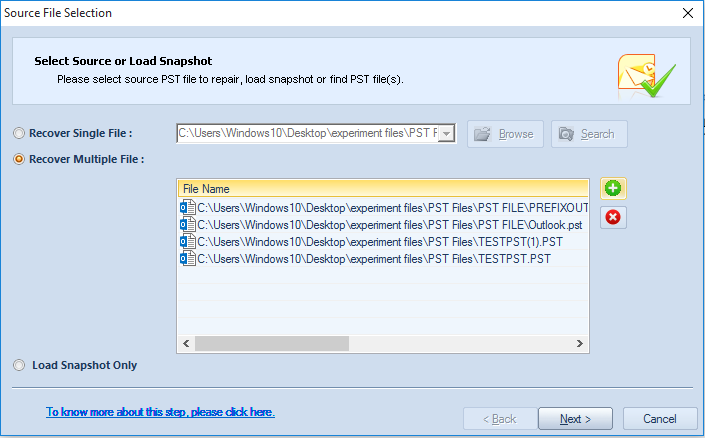This screenshot has width=705, height=438.
Task: Open the source file path dropdown arrow
Action: pos(446,134)
